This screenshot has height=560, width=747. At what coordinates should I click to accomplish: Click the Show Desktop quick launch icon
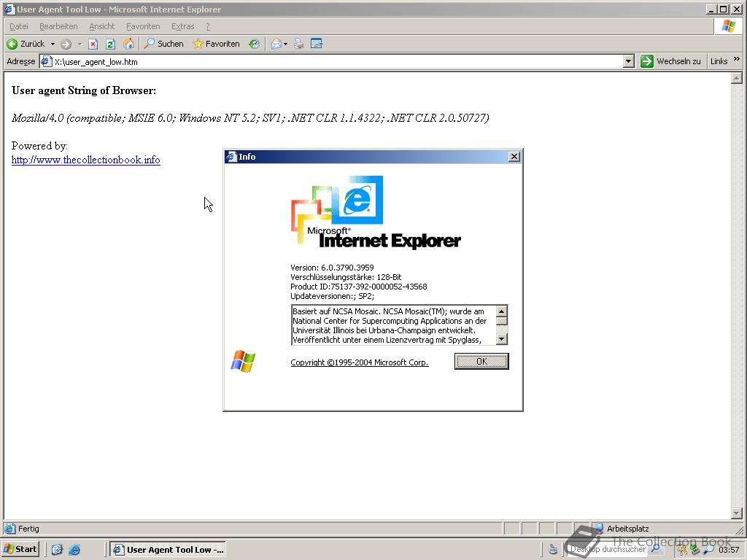pos(57,550)
